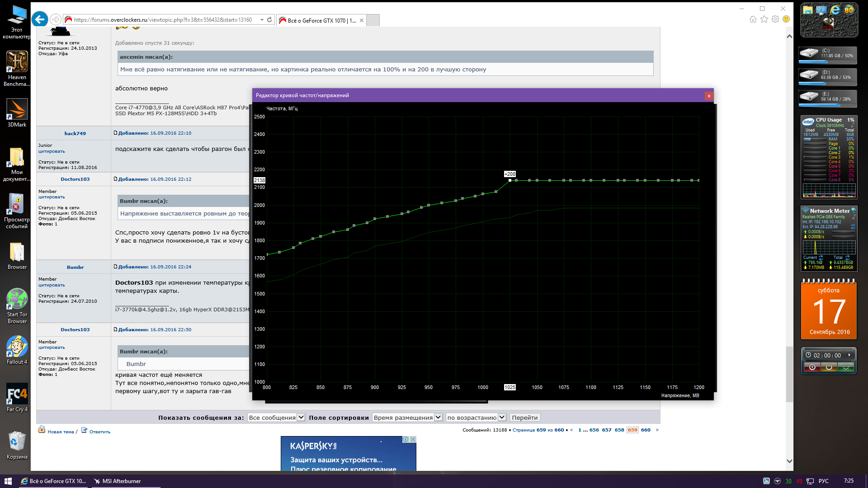
Task: Click 'Ответить' reply link
Action: click(x=99, y=432)
